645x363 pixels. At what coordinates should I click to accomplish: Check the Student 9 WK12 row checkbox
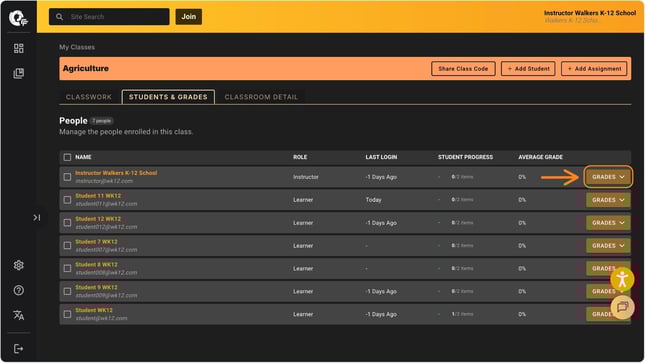pyautogui.click(x=67, y=291)
